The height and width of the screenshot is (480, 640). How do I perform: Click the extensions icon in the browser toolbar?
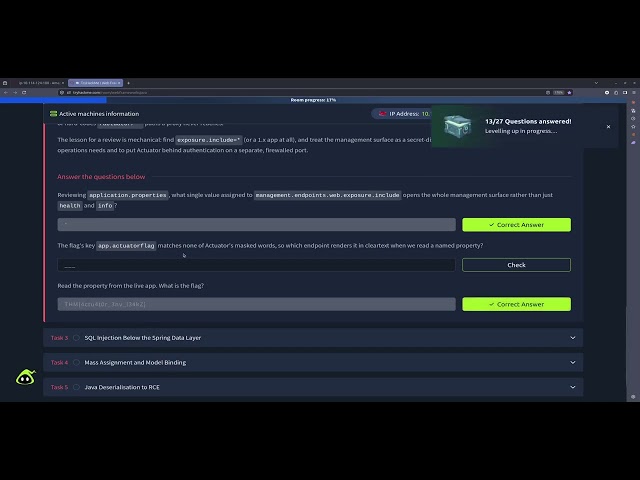[x=616, y=93]
